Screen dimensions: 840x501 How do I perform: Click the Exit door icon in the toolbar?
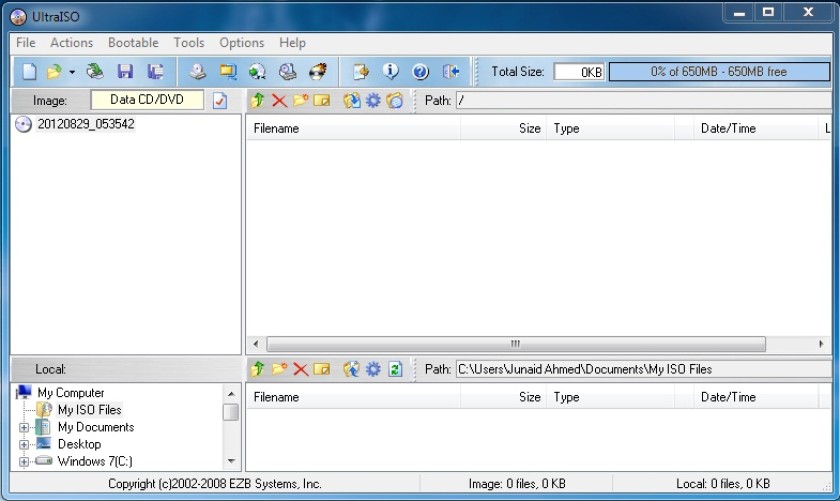[451, 71]
